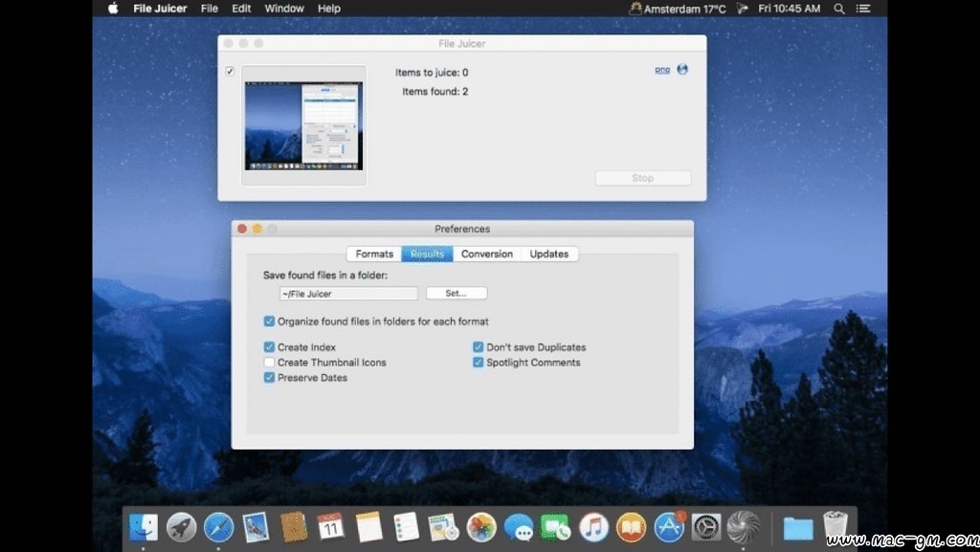
Task: Open App Store icon in the Dock
Action: [x=669, y=528]
